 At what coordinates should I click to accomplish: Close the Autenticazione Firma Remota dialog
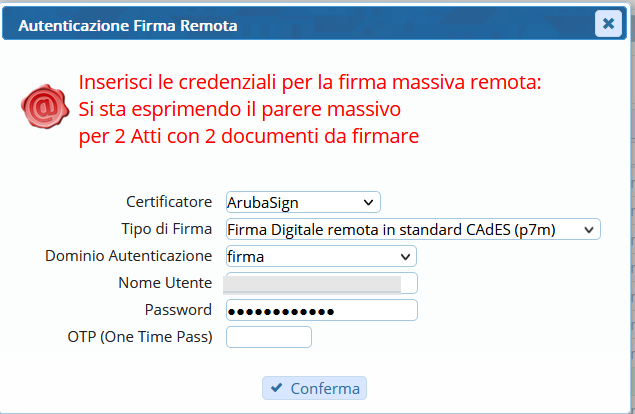608,24
